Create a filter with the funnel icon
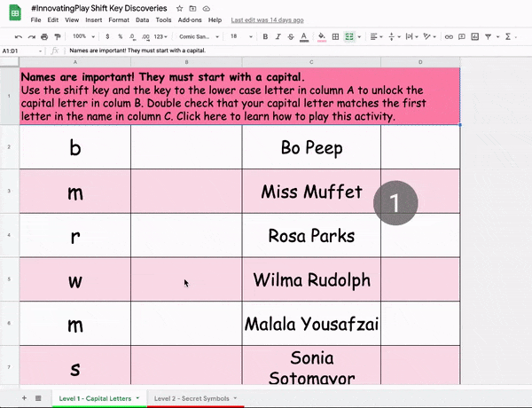The image size is (532, 408). point(489,36)
